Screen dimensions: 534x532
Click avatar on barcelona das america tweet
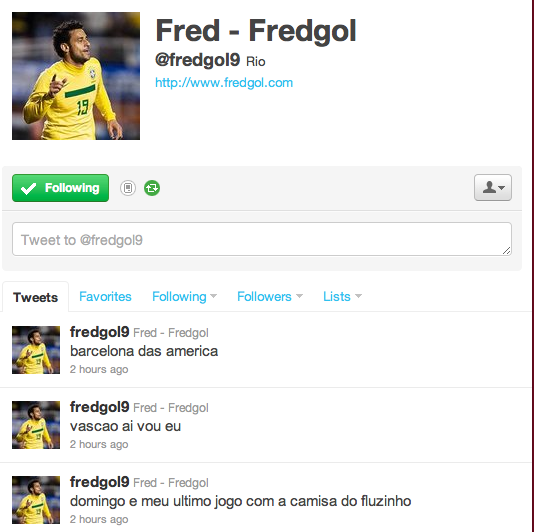[36, 350]
